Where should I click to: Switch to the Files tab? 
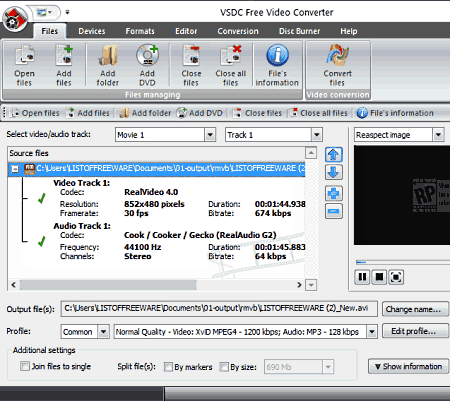click(x=50, y=31)
